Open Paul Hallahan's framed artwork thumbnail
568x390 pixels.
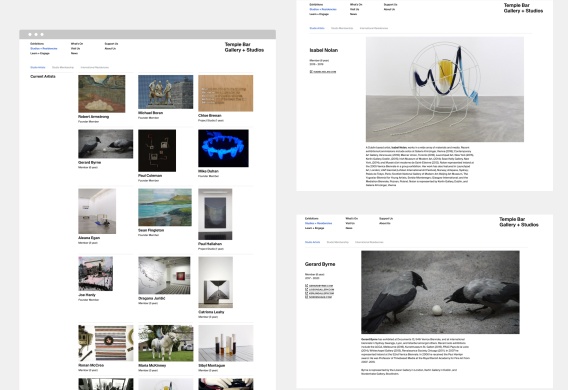point(215,214)
